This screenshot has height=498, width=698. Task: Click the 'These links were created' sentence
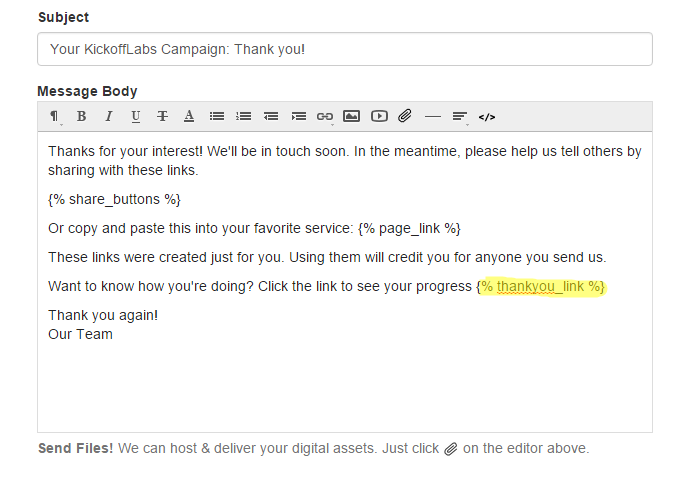[x=327, y=257]
